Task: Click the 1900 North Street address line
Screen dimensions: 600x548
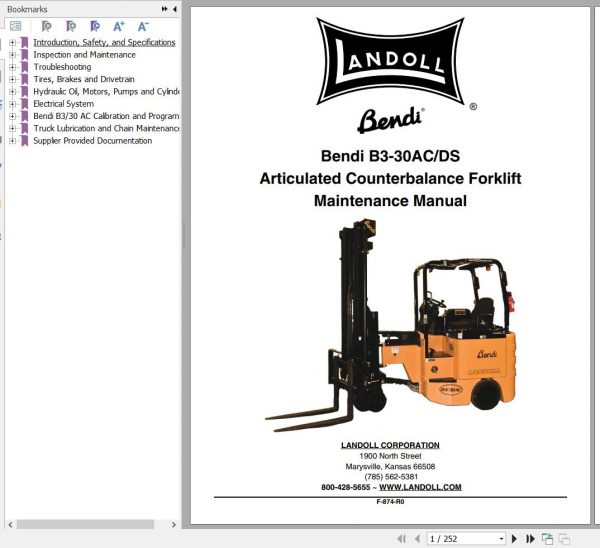Action: tap(390, 456)
